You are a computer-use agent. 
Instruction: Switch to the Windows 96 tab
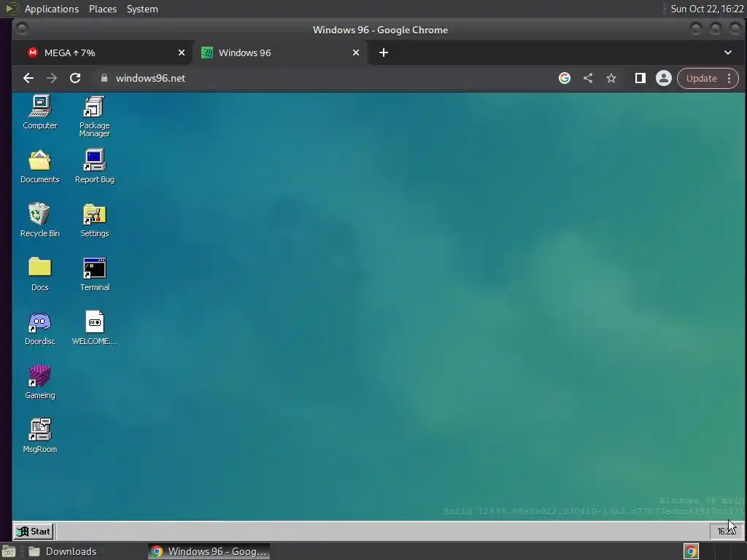coord(280,52)
